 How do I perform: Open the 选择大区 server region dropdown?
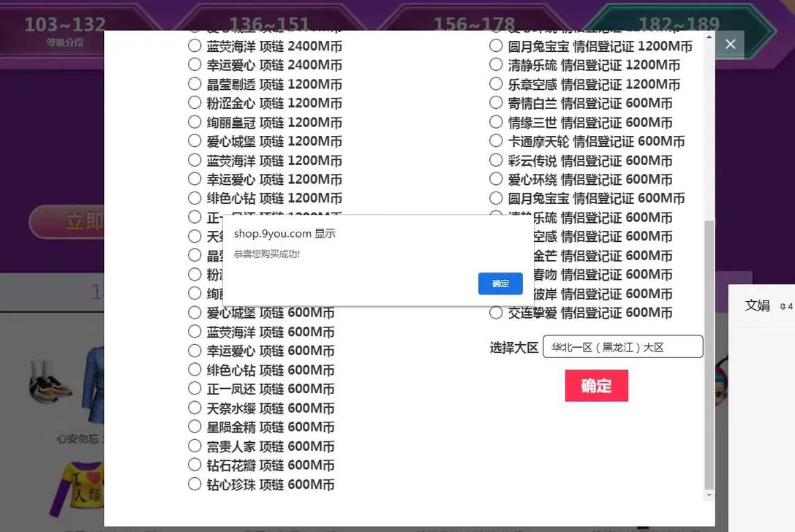[622, 346]
